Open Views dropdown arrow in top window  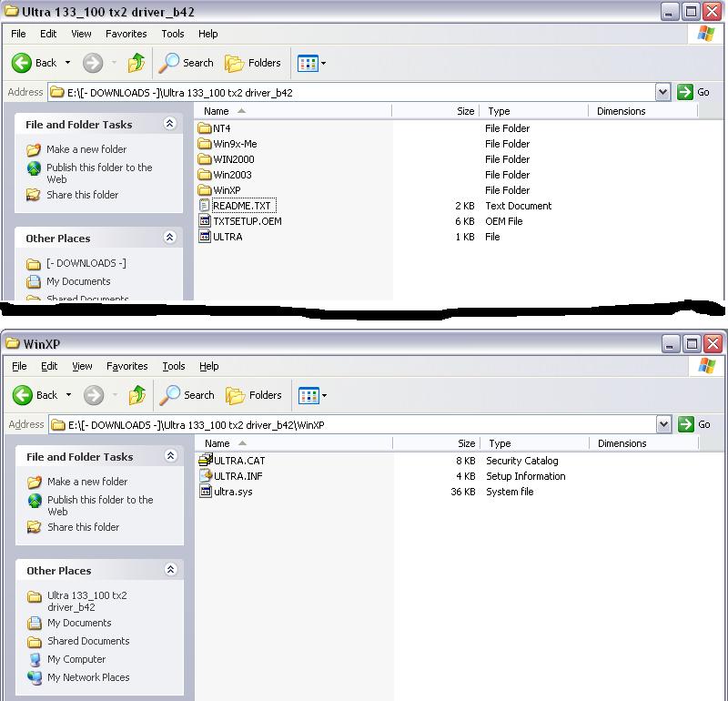pyautogui.click(x=324, y=63)
